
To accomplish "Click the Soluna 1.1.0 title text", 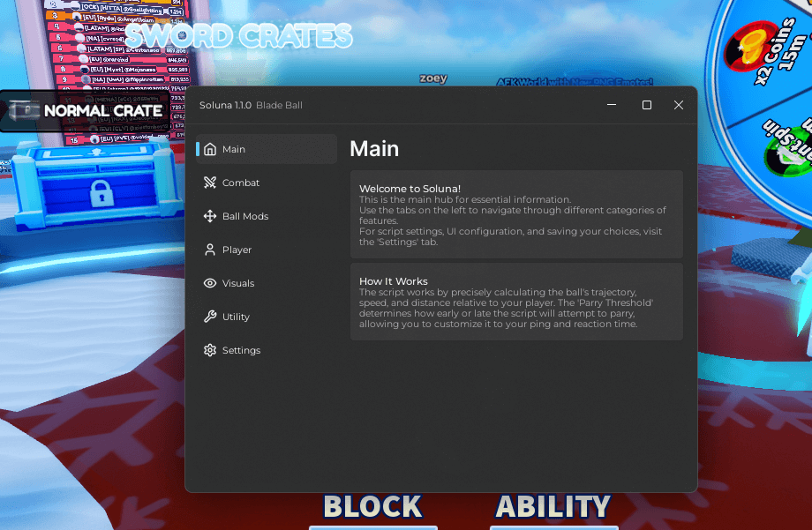I will coord(225,105).
